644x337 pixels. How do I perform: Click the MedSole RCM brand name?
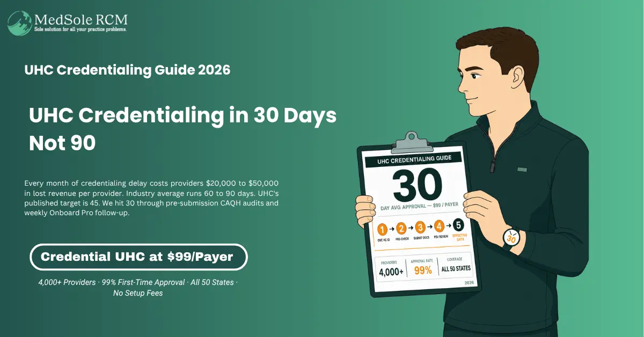81,20
